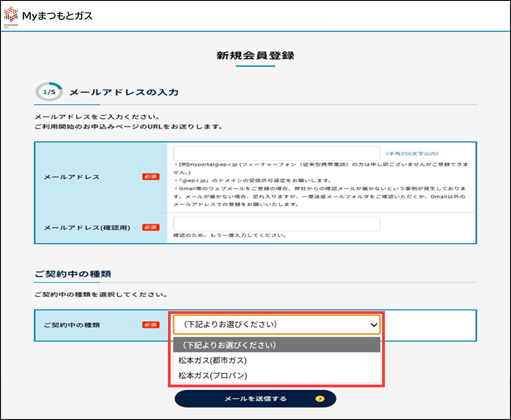Click into the メールアドレス(確認用) input field
This screenshot has width=511, height=420.
[276, 224]
